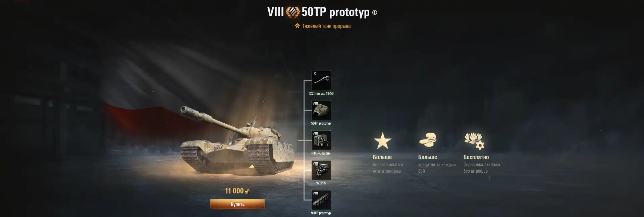This screenshot has width=644, height=217.
Task: Click the crew and gear transfer icon
Action: point(474,141)
